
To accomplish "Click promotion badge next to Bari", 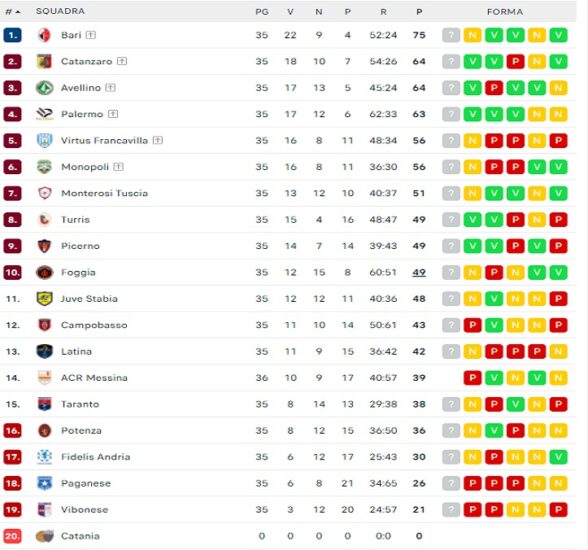I will (x=91, y=35).
